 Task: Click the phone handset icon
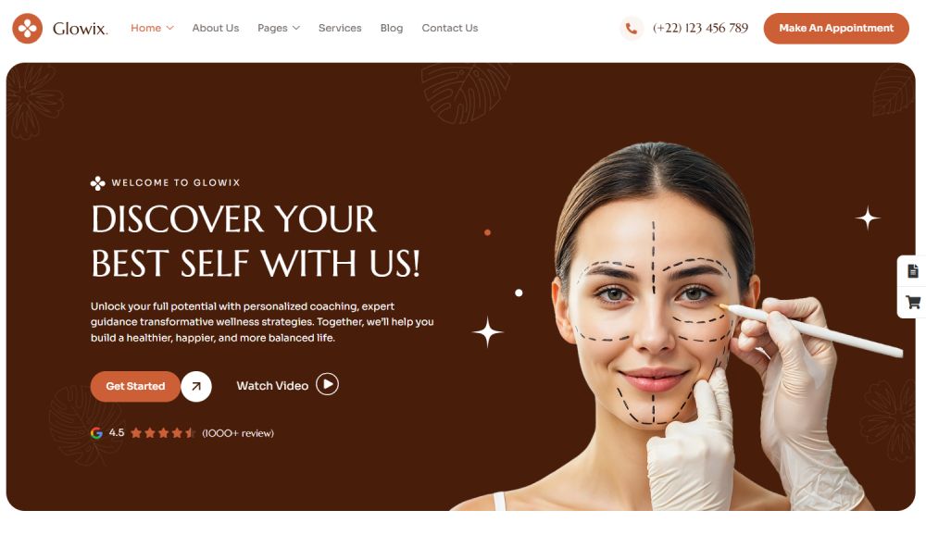[x=631, y=29]
